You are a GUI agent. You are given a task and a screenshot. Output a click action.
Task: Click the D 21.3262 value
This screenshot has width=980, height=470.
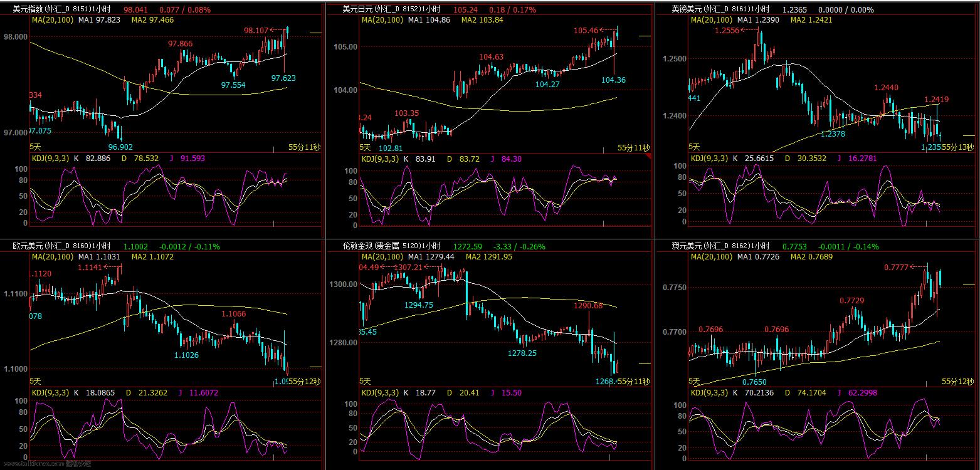point(148,393)
